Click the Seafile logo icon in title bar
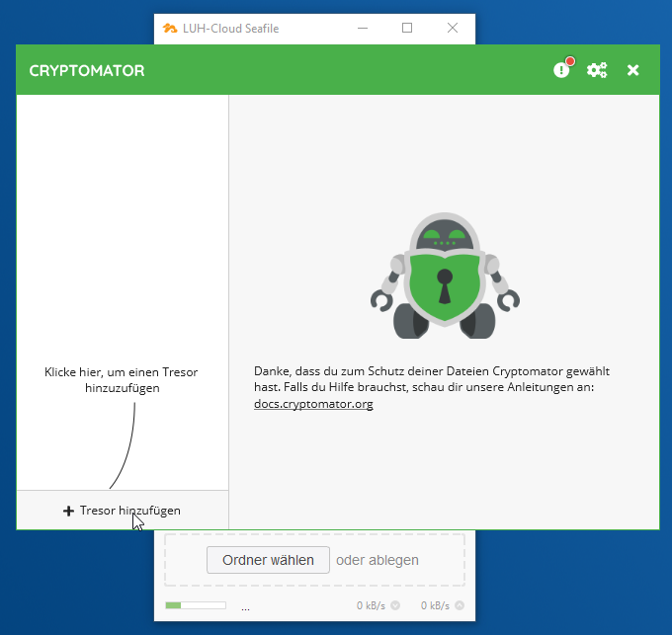 (x=170, y=29)
